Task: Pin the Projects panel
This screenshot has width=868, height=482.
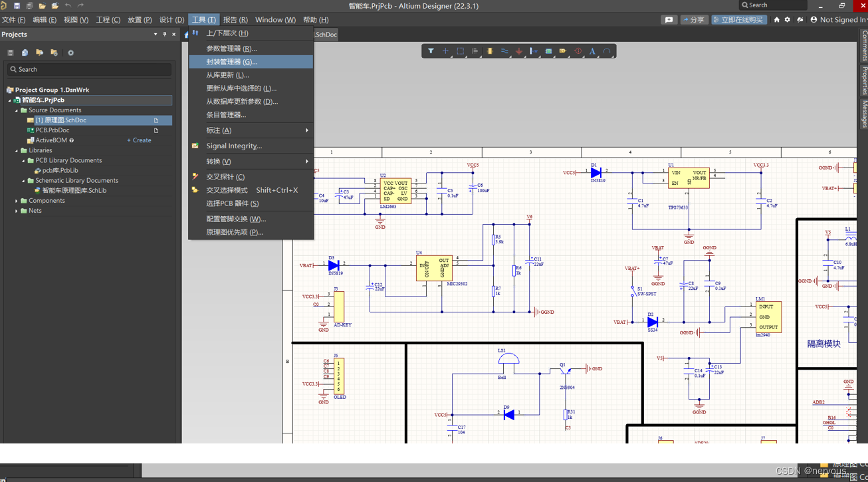Action: point(165,35)
